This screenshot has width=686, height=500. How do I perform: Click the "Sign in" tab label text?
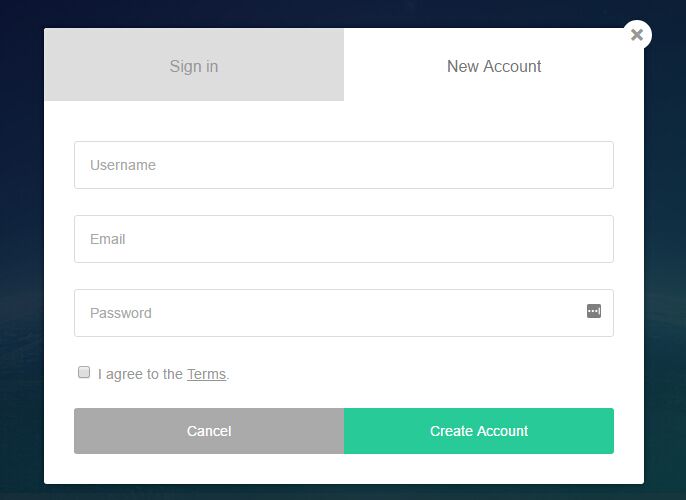pyautogui.click(x=194, y=67)
